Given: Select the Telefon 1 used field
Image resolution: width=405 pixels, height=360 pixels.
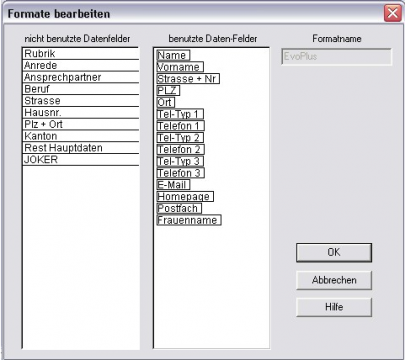Looking at the screenshot, I should [180, 126].
